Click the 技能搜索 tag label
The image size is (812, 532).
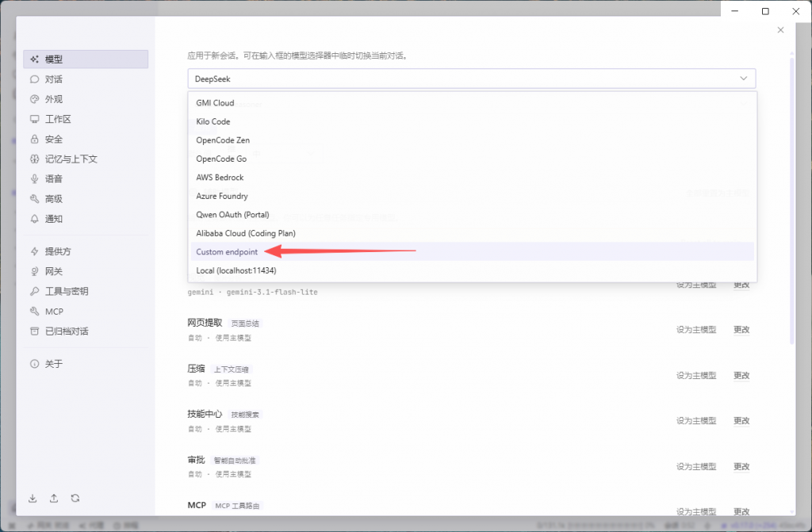tap(245, 415)
